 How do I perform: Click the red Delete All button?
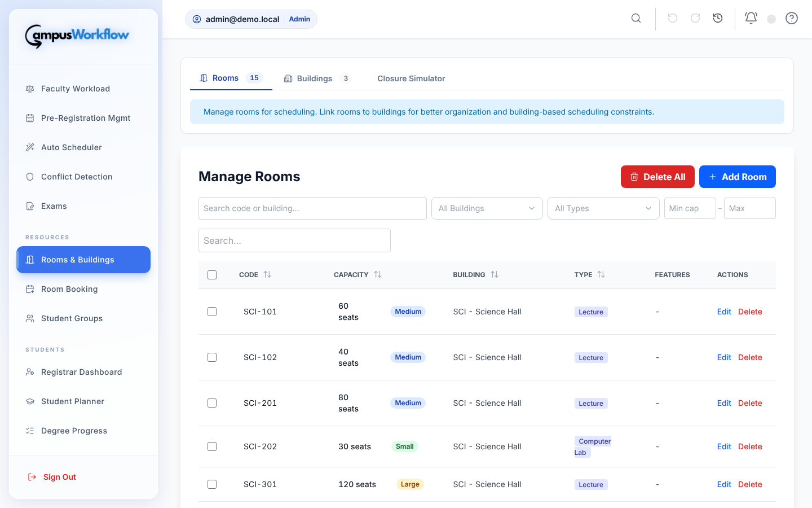[x=657, y=177]
